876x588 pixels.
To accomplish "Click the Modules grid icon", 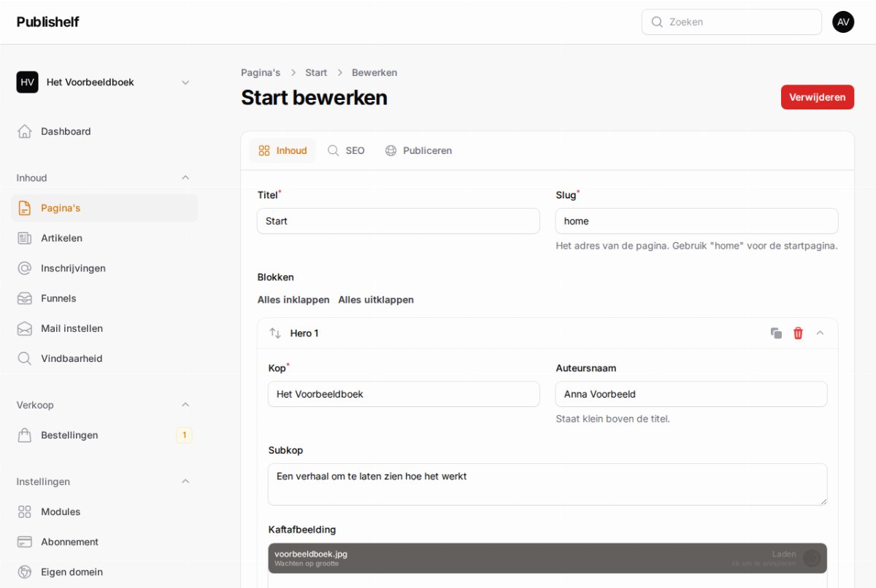I will pos(25,511).
